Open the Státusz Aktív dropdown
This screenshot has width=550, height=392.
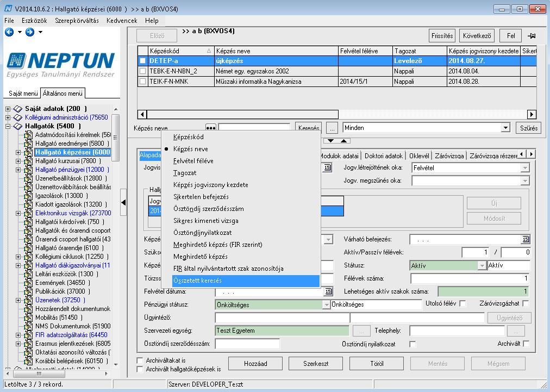pos(482,266)
